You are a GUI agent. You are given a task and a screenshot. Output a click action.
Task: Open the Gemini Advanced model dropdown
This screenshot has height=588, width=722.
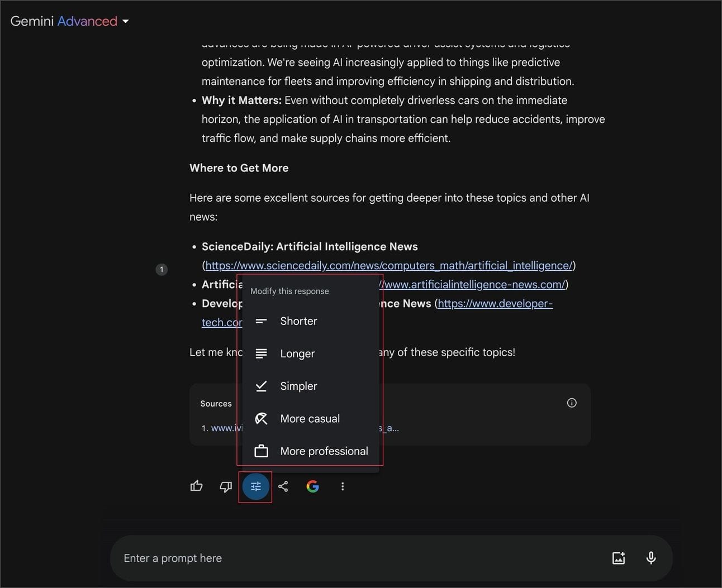(x=70, y=21)
